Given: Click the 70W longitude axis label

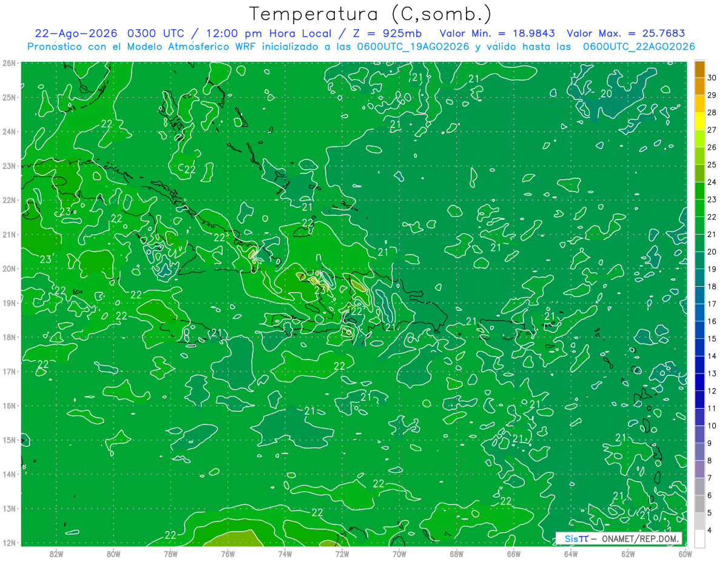Looking at the screenshot, I should pyautogui.click(x=399, y=554).
